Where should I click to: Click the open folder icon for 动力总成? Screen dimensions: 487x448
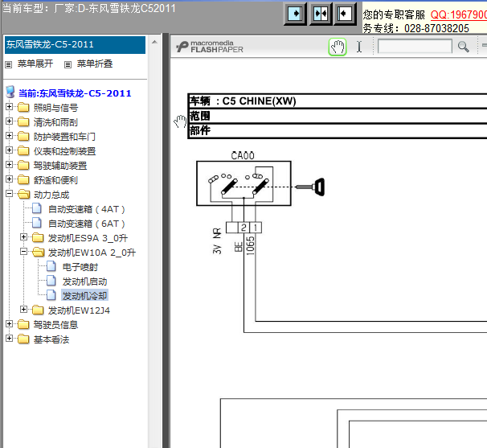(x=24, y=195)
